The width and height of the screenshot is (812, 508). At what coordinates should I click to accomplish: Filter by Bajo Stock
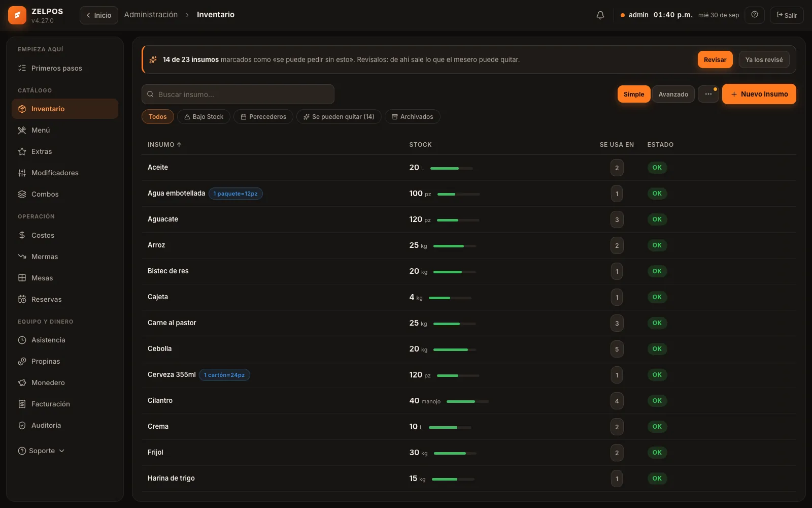(204, 117)
